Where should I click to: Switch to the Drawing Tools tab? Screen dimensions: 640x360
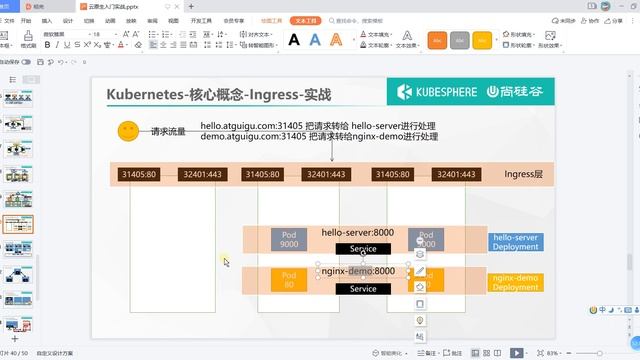tap(271, 20)
